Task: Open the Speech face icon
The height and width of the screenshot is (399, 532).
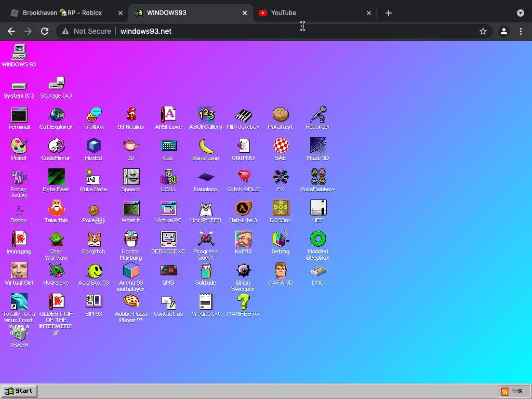Action: tap(131, 181)
